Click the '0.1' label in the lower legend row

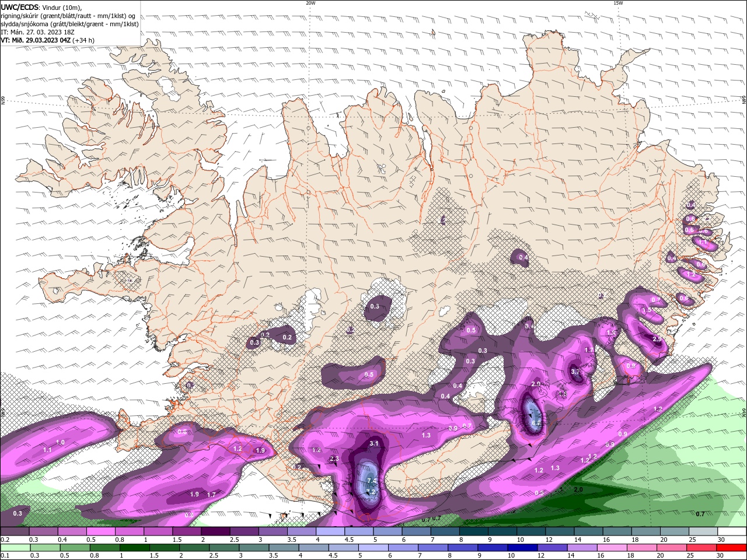click(x=5, y=555)
